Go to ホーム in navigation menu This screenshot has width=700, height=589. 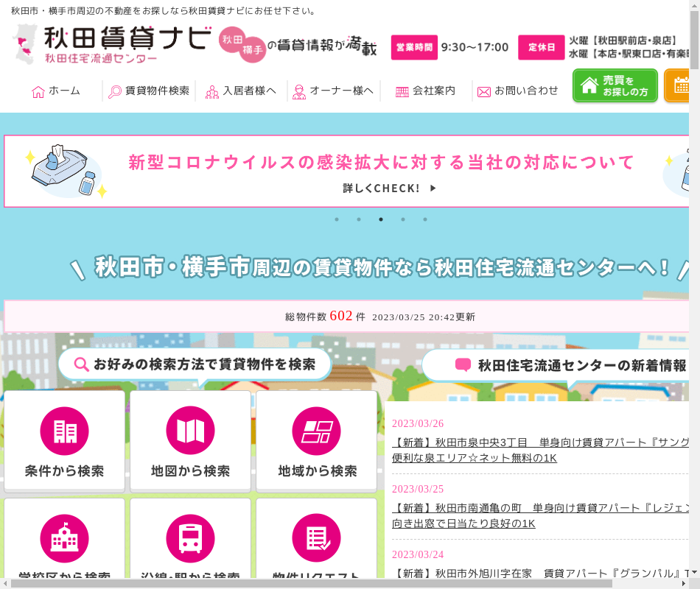pyautogui.click(x=56, y=91)
